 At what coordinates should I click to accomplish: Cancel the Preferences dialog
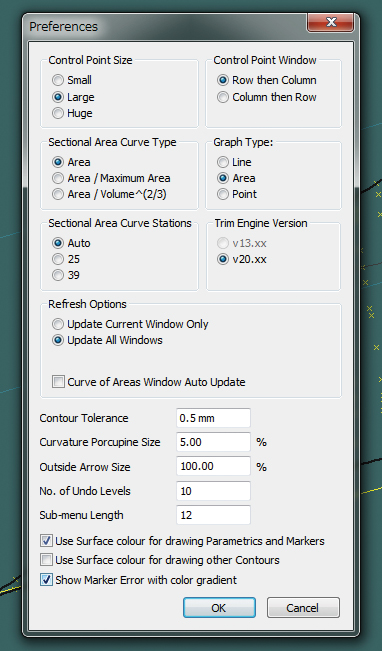pyautogui.click(x=303, y=608)
